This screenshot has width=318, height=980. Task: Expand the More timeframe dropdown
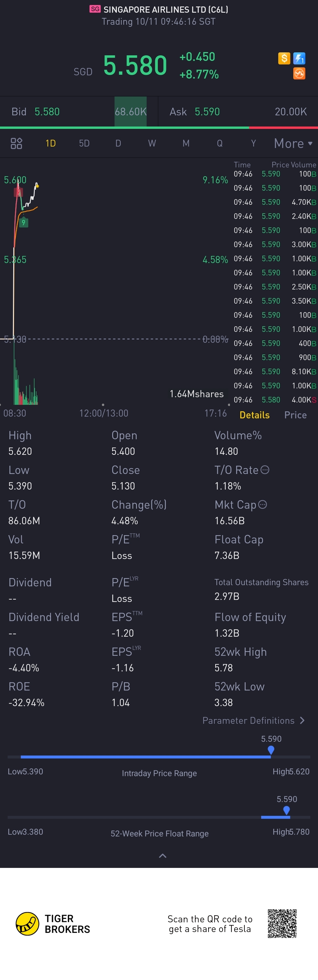pyautogui.click(x=293, y=143)
